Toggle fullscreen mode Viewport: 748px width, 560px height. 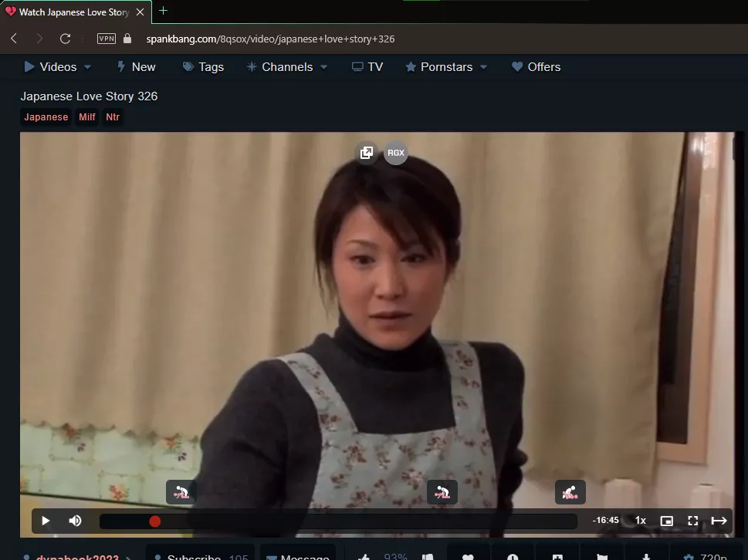click(692, 521)
